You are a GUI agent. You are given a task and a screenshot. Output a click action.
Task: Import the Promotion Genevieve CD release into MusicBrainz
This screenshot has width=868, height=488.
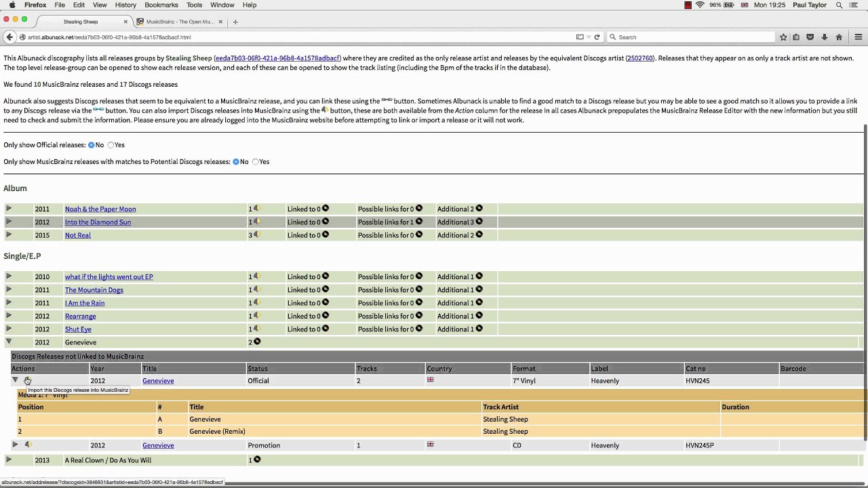coord(28,445)
